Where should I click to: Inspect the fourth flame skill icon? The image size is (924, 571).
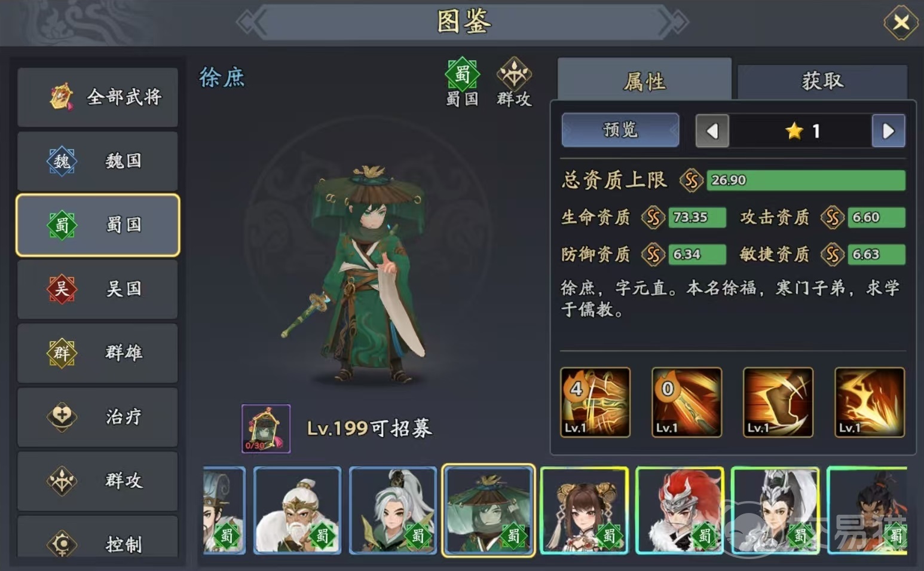coord(870,402)
